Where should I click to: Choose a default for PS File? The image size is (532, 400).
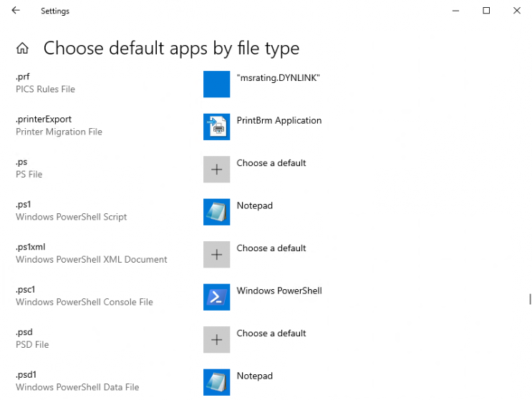(271, 163)
